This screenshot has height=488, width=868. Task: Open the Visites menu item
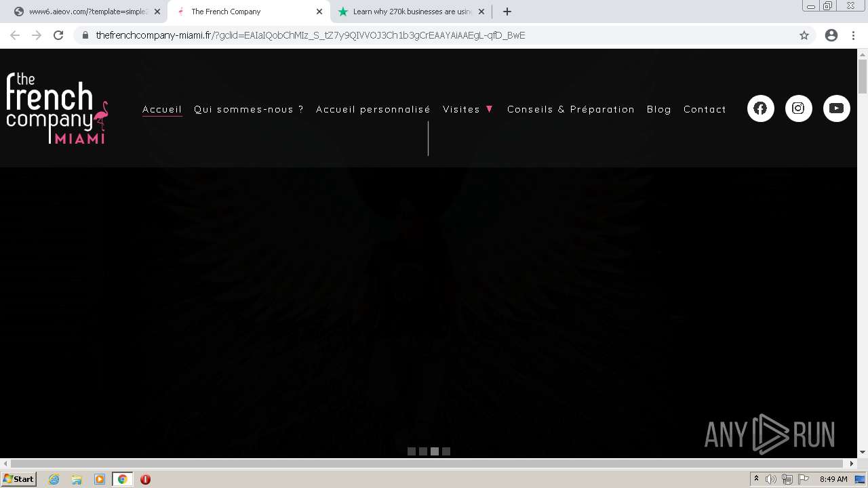click(x=461, y=109)
